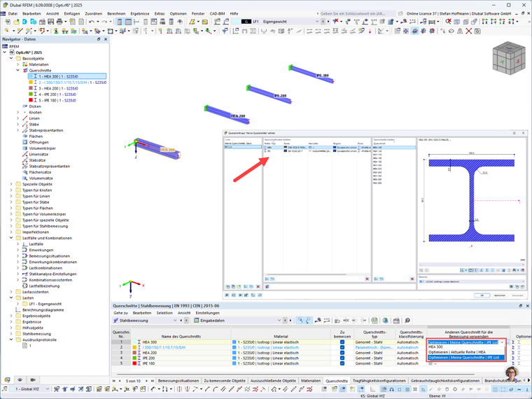Select 'Optimieren | Aktuelle Reihe | HEA' option

[x=465, y=352]
